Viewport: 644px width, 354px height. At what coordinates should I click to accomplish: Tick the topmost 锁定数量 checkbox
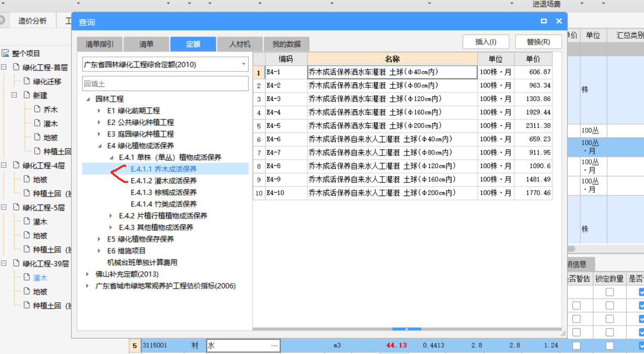click(x=609, y=292)
